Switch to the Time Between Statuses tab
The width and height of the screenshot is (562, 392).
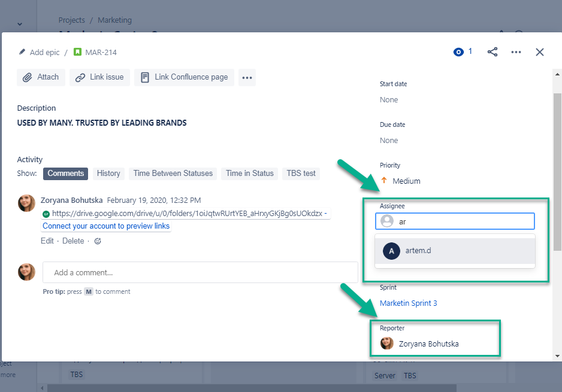[x=173, y=173]
